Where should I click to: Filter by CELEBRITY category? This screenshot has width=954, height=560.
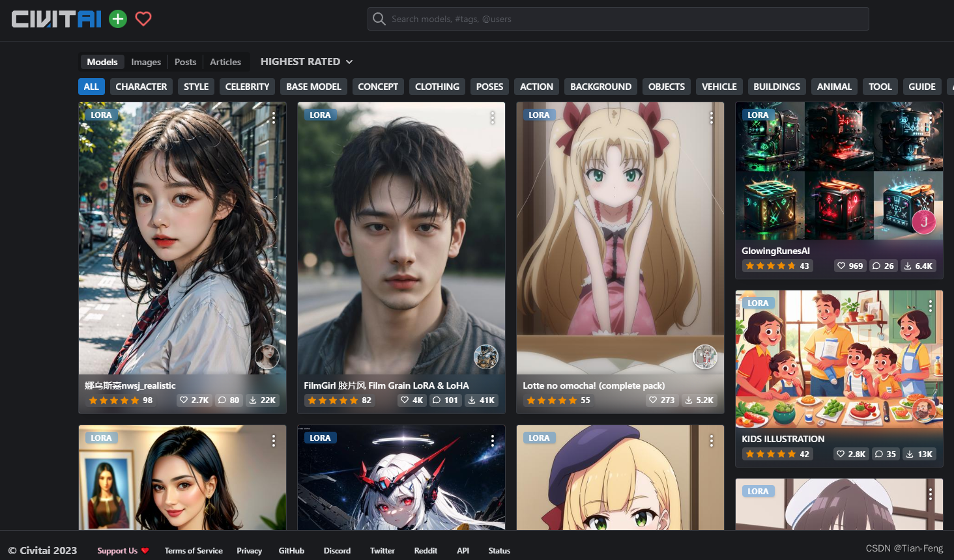(x=247, y=87)
